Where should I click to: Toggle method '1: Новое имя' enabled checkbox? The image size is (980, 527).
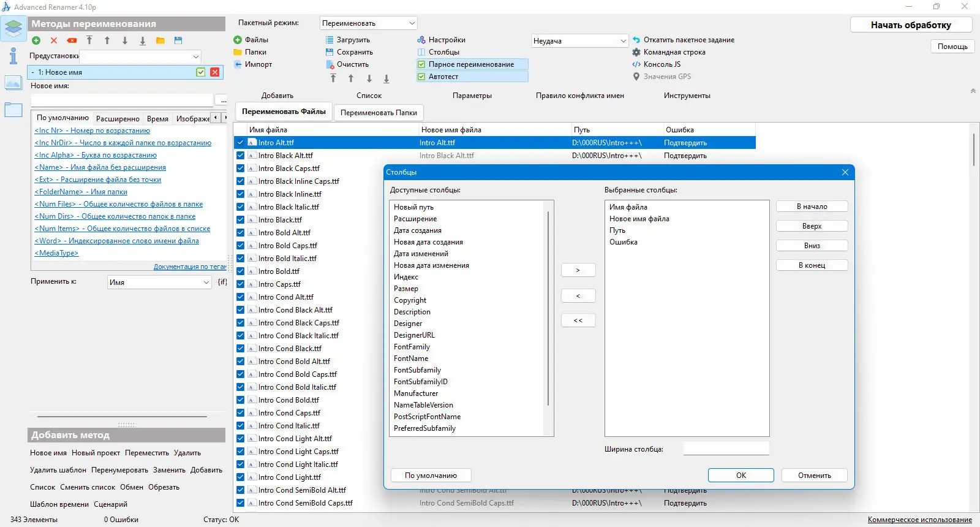(x=200, y=72)
